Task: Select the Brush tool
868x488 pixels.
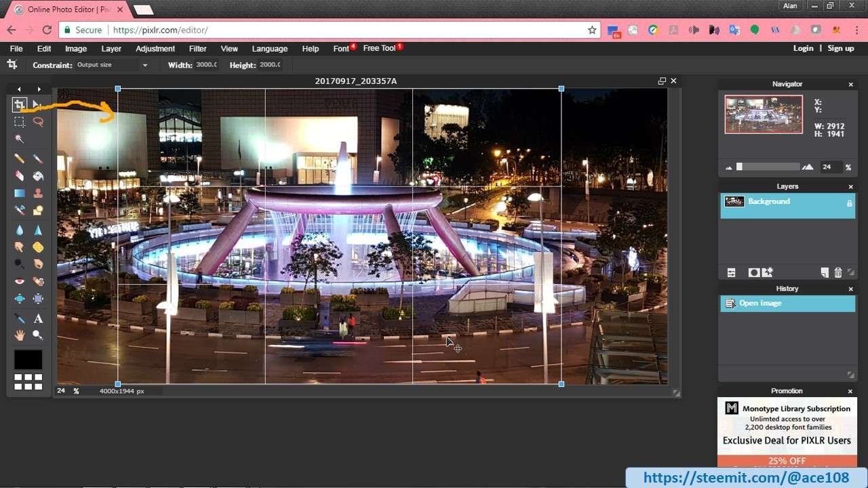Action: [x=38, y=159]
